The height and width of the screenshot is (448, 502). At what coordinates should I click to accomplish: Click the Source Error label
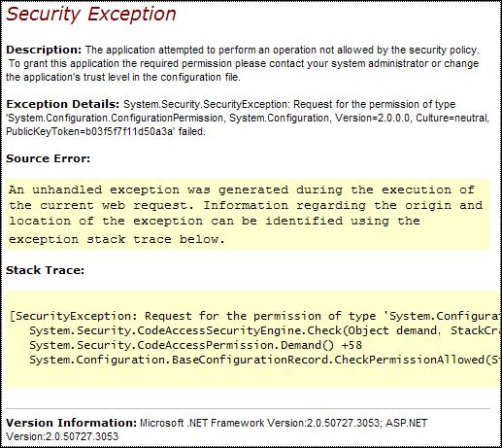tap(49, 158)
